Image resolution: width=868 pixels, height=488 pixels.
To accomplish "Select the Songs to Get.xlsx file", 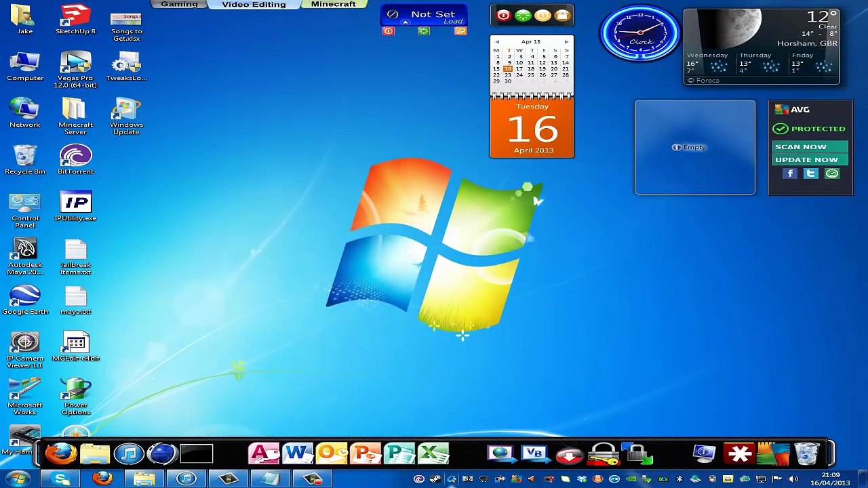I will click(x=126, y=26).
